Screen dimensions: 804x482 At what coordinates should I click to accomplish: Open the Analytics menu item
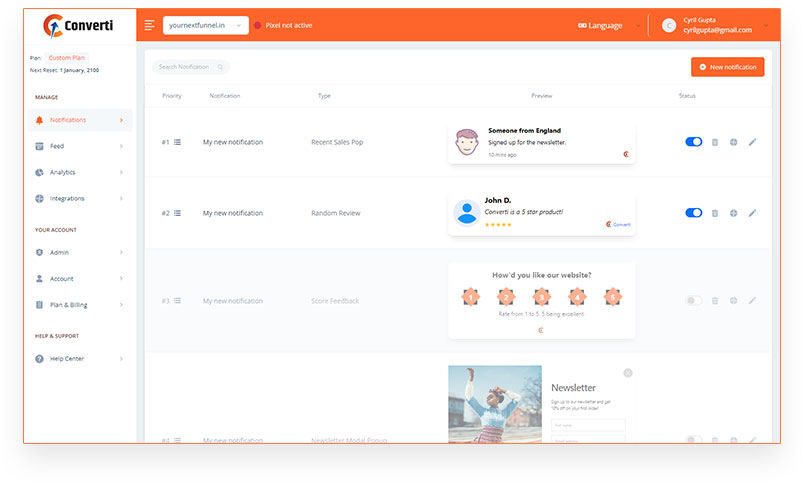point(80,172)
